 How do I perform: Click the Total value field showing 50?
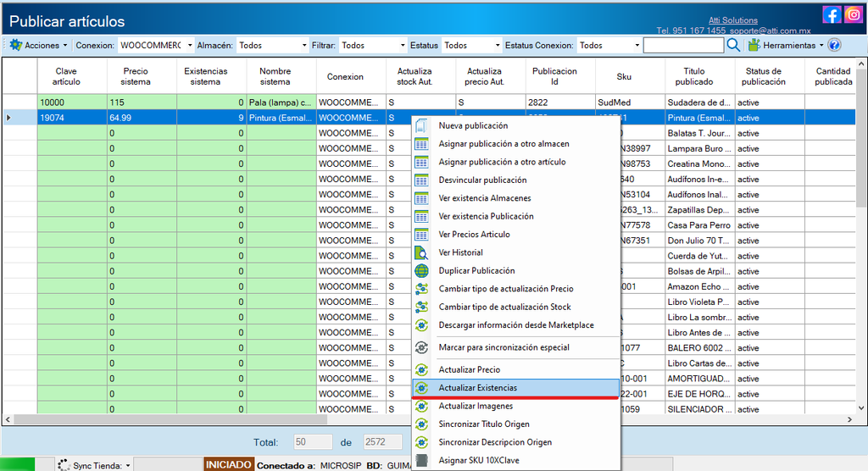pyautogui.click(x=313, y=442)
